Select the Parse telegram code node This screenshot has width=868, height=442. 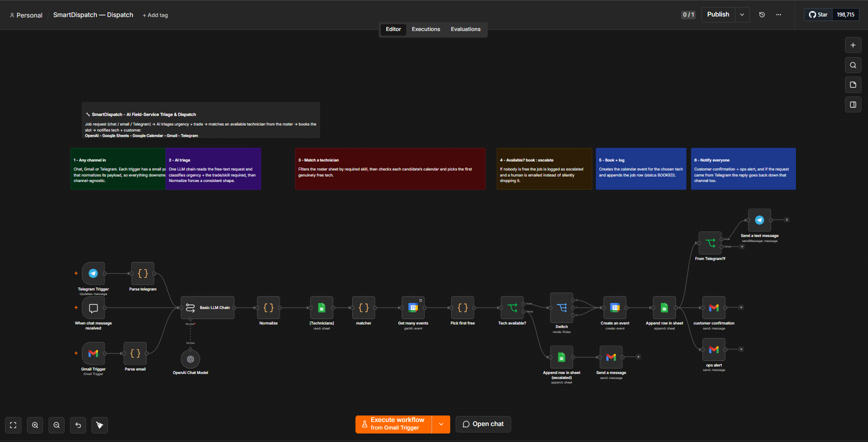pos(143,273)
